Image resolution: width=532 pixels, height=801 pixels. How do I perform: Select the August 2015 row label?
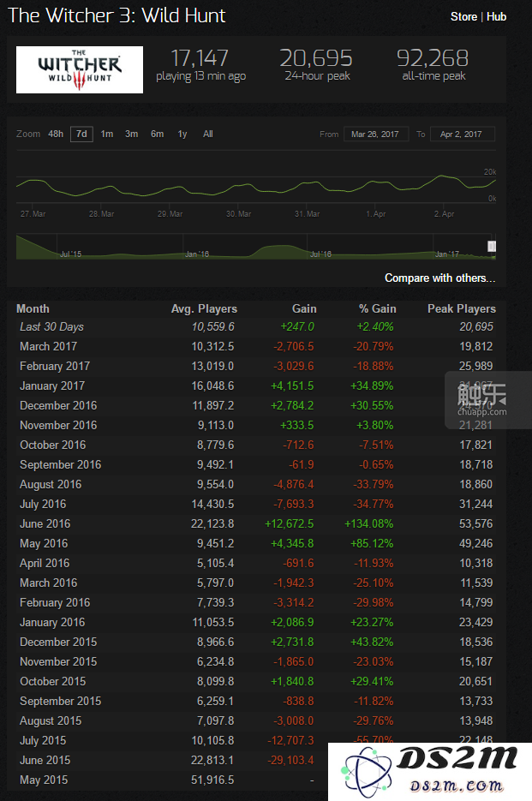[x=51, y=720]
